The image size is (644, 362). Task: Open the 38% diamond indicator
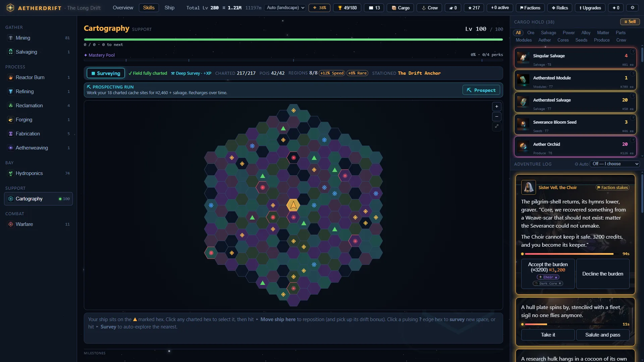[x=319, y=8]
